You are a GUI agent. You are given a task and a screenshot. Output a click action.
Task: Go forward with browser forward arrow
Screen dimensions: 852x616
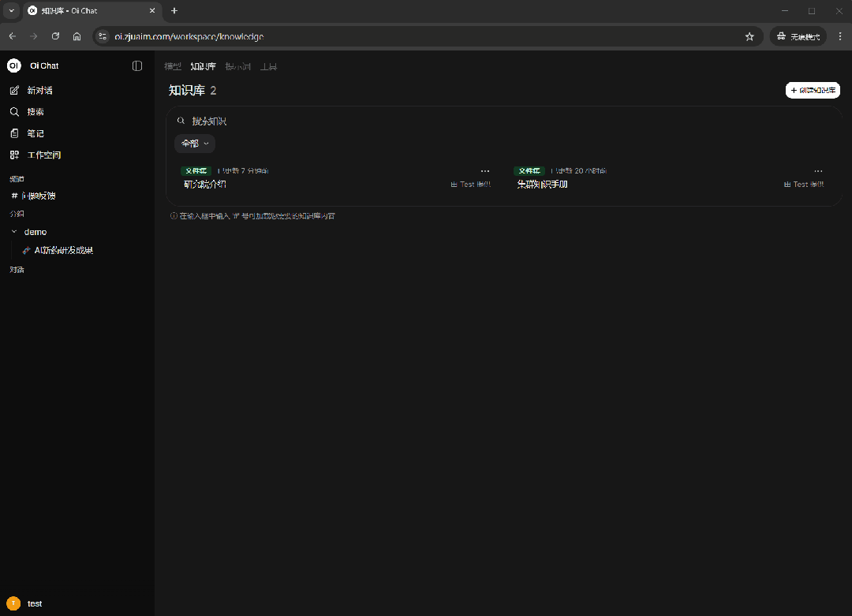[x=34, y=36]
